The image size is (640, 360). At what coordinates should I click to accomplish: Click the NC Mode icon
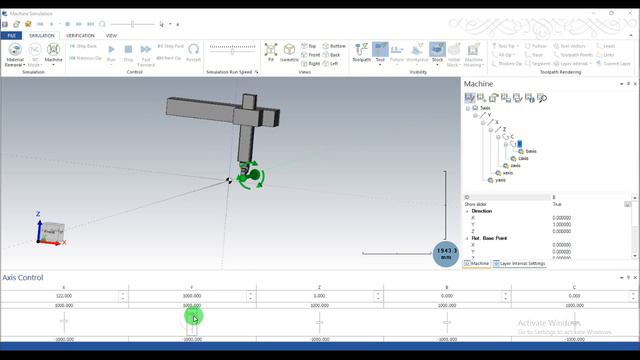coord(35,50)
